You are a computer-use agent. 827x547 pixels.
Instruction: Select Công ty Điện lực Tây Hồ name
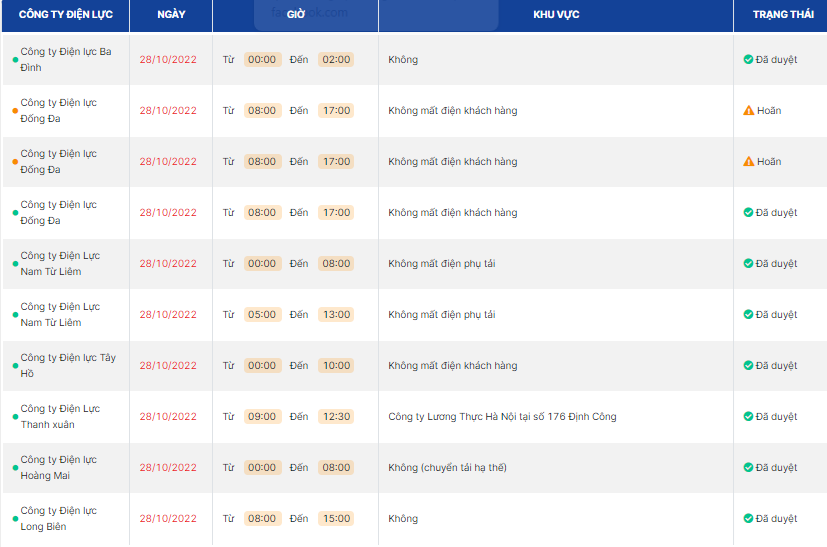(x=68, y=365)
